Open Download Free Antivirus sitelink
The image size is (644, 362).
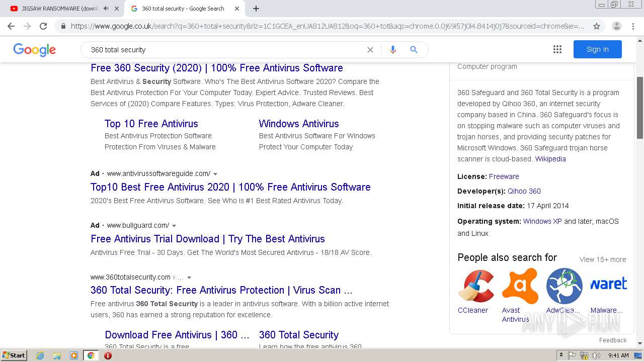pos(177,335)
